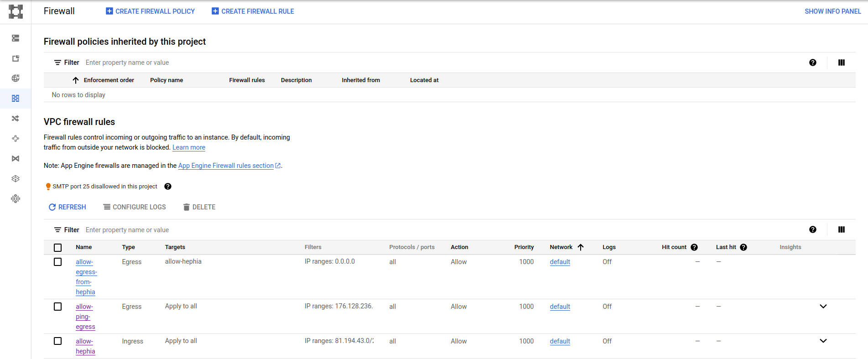Screen dimensions: 868x359
Task: Open Firewall section in left sidebar
Action: [16, 99]
